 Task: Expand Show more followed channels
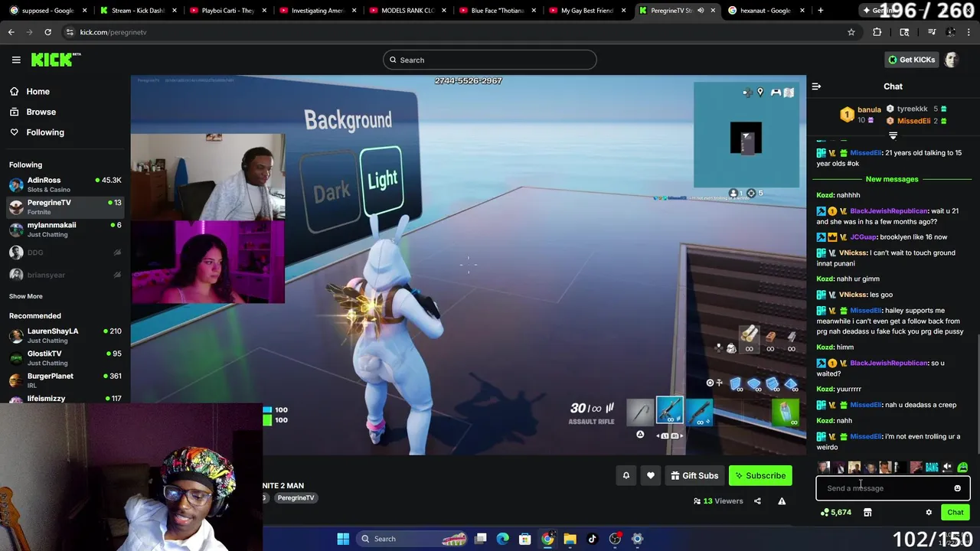[x=26, y=296]
